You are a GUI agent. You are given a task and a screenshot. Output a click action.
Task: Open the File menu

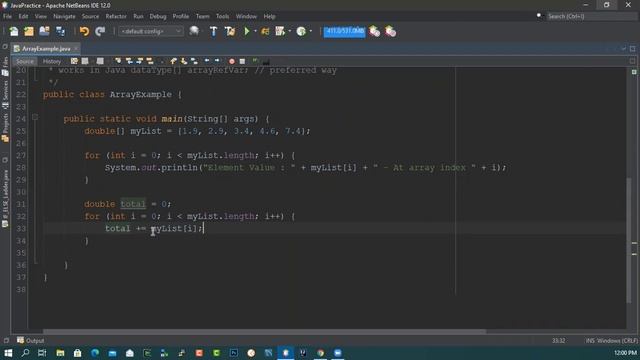(7, 16)
